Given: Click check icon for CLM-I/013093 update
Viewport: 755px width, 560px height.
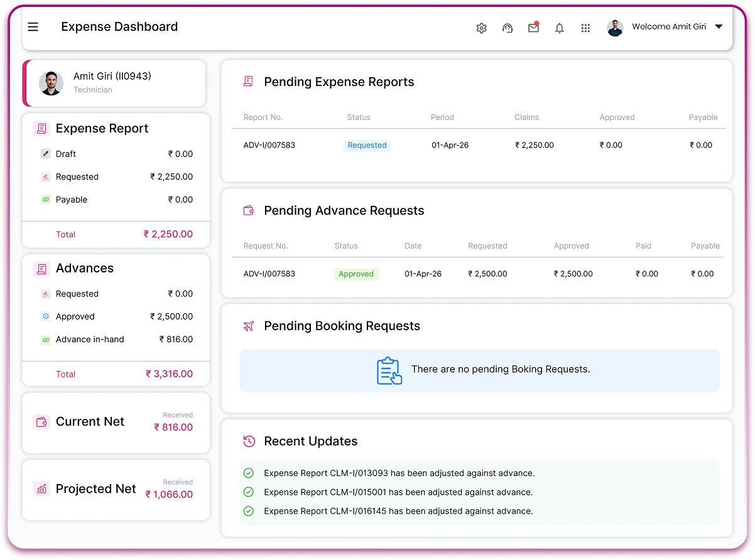Looking at the screenshot, I should point(248,473).
